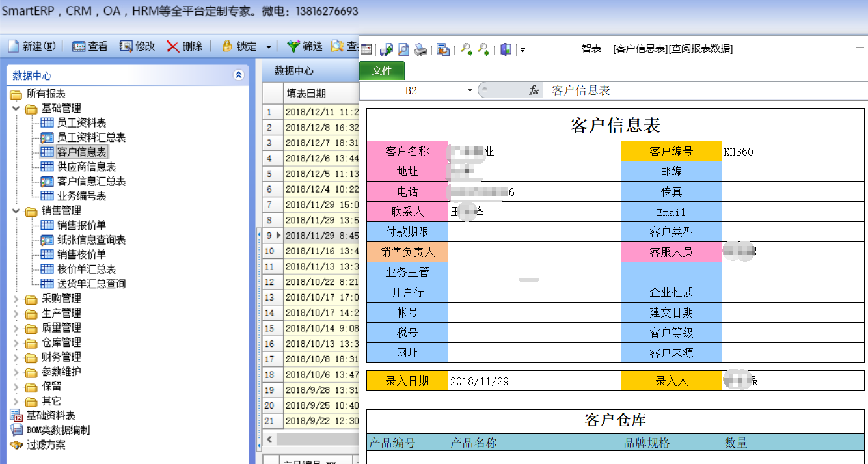
Task: Click the next record icon (magnifier with right arrow)
Action: point(483,49)
